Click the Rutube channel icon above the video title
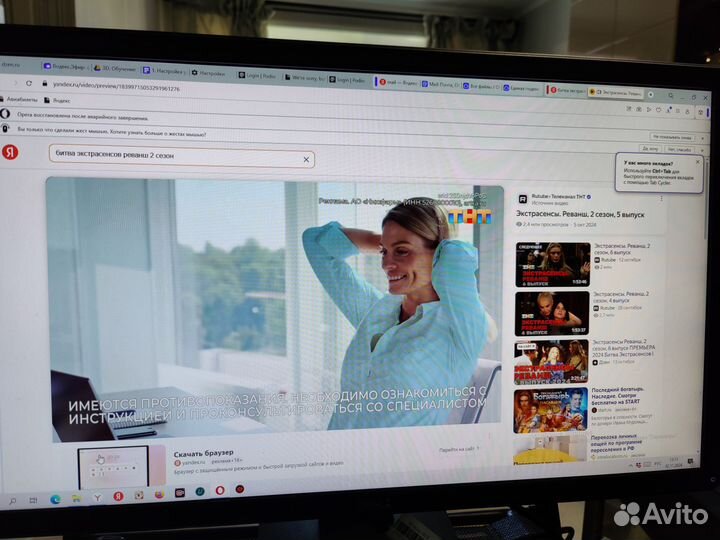 coord(522,197)
